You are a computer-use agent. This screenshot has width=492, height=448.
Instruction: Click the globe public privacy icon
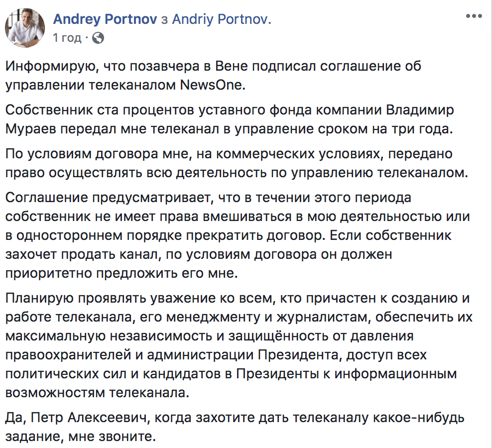[x=98, y=38]
